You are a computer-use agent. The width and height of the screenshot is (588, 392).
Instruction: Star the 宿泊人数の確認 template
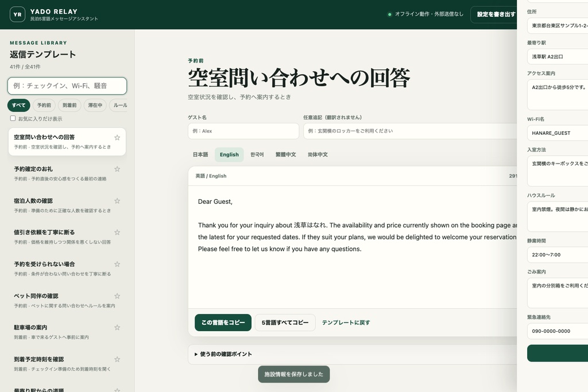click(x=117, y=201)
